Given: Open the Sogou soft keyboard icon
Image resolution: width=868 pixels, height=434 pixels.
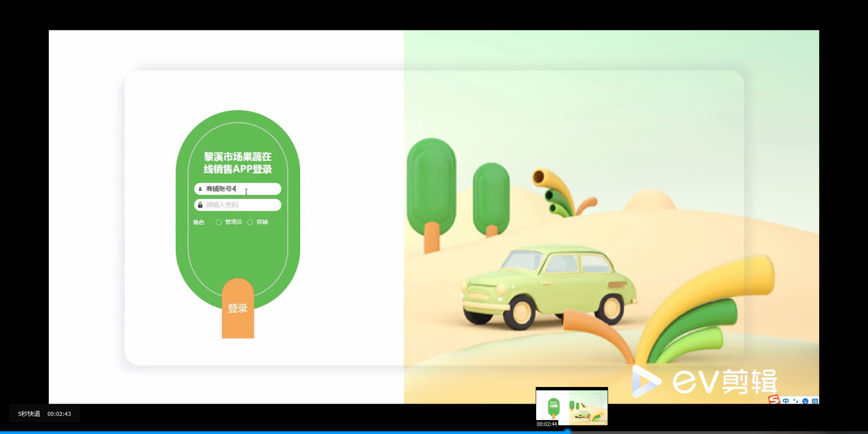Looking at the screenshot, I should [x=815, y=401].
